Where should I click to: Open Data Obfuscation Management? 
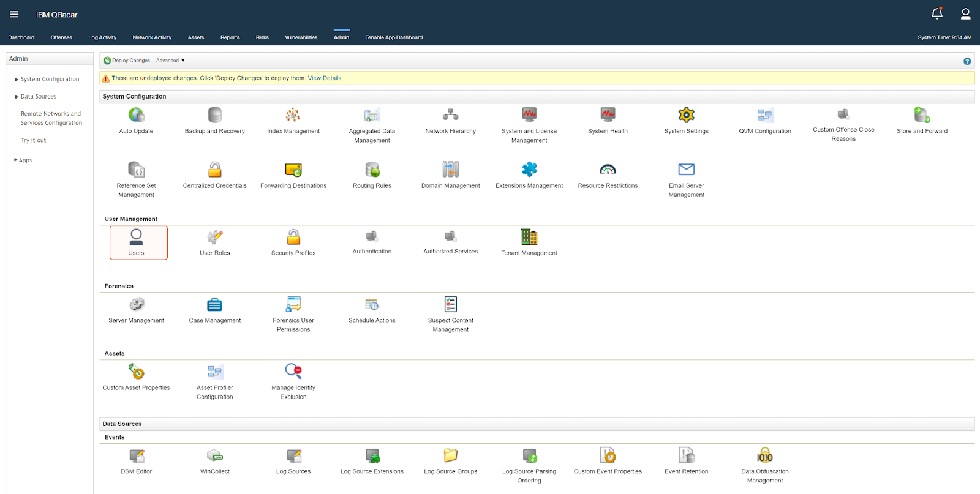[x=764, y=456]
